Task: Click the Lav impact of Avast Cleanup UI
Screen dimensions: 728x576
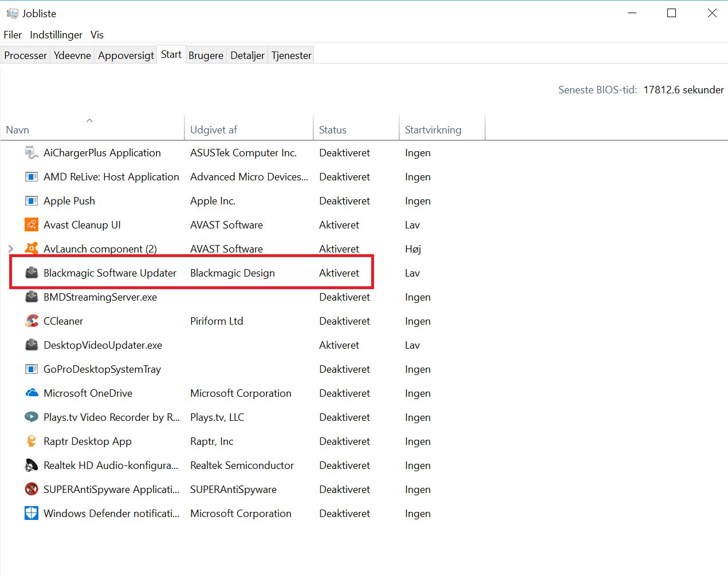Action: click(x=412, y=225)
